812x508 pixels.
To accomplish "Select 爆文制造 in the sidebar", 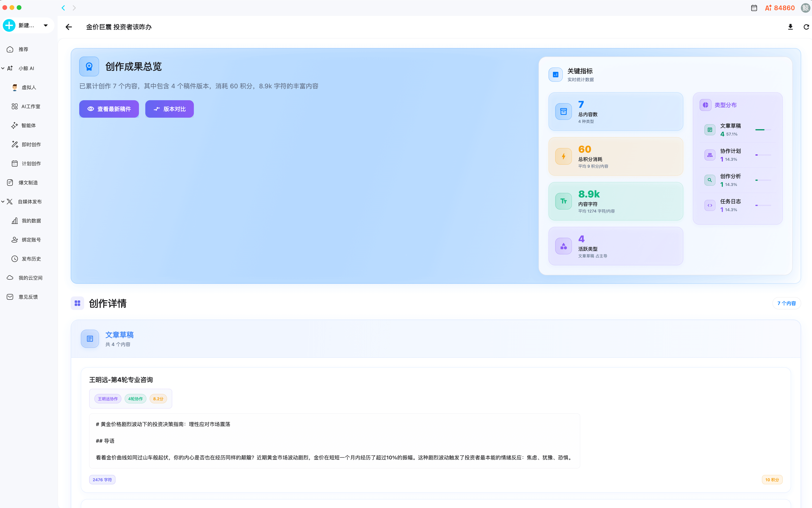I will coord(28,183).
